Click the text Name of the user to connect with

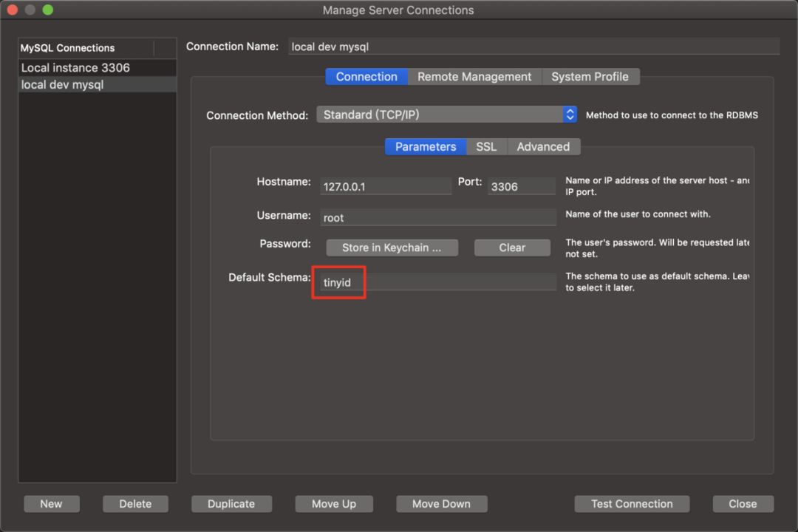(x=638, y=214)
